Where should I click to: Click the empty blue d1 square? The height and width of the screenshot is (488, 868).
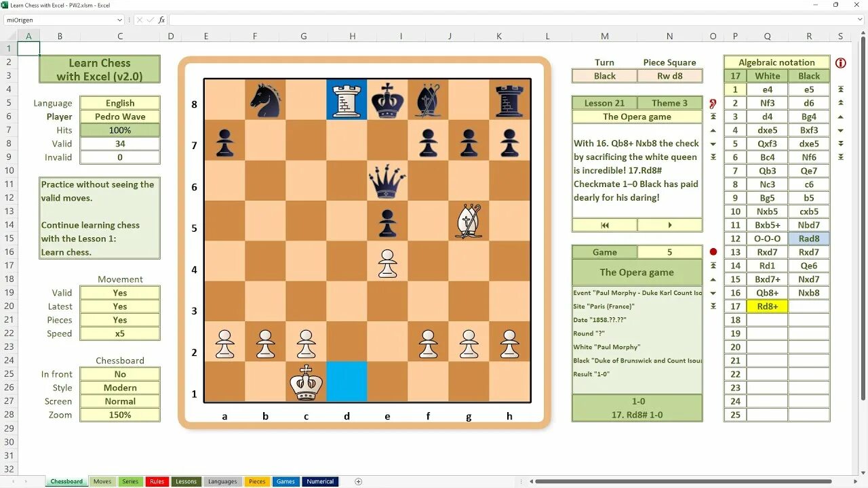[x=347, y=383]
